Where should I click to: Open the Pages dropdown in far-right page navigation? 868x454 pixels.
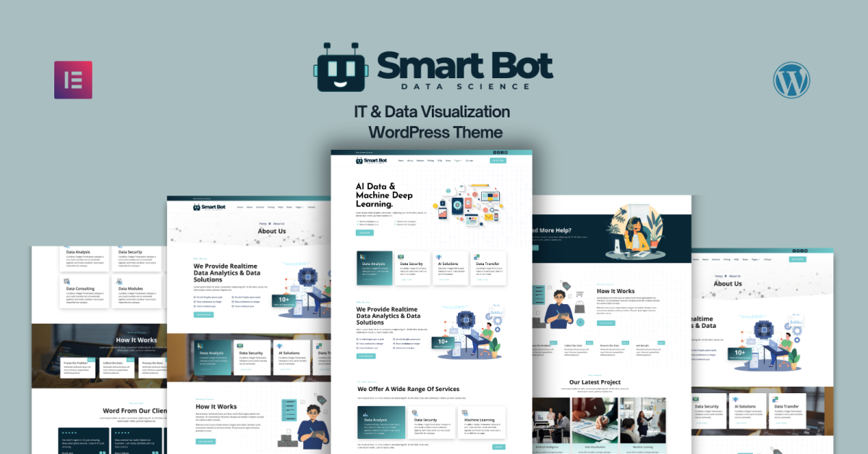tap(754, 258)
